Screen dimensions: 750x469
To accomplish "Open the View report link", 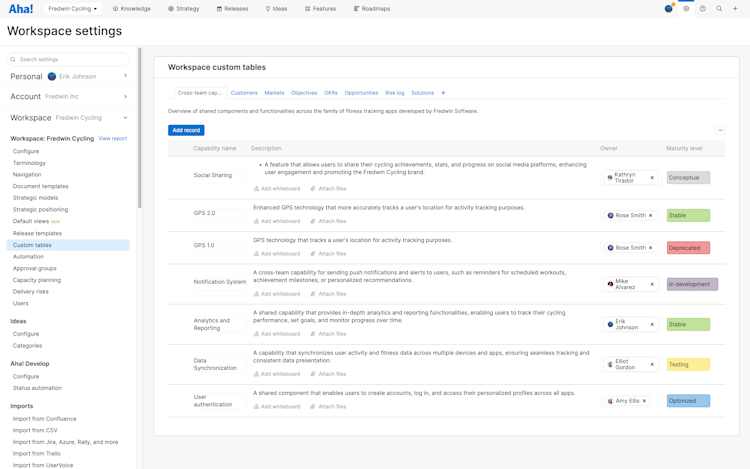I will pos(113,138).
